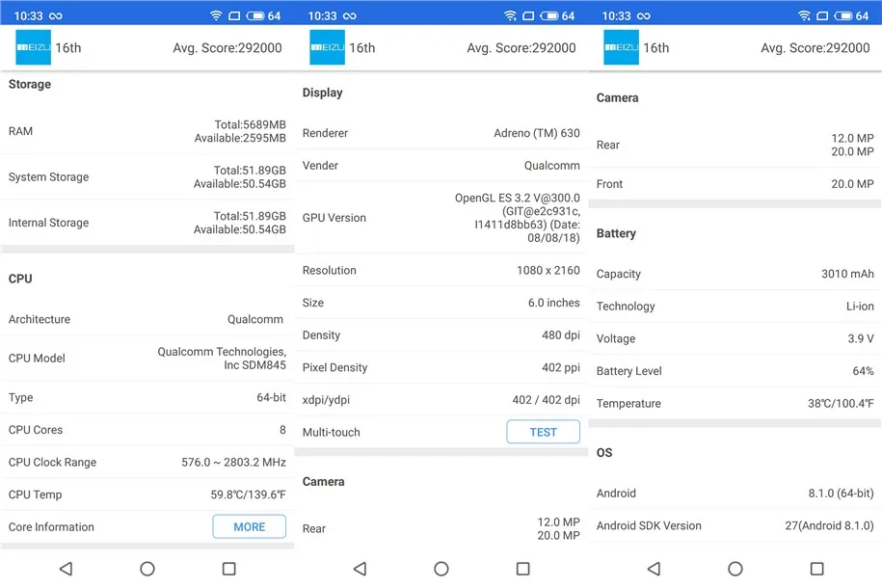This screenshot has width=882, height=588.
Task: Select the Technology Li-ion row
Action: point(735,307)
